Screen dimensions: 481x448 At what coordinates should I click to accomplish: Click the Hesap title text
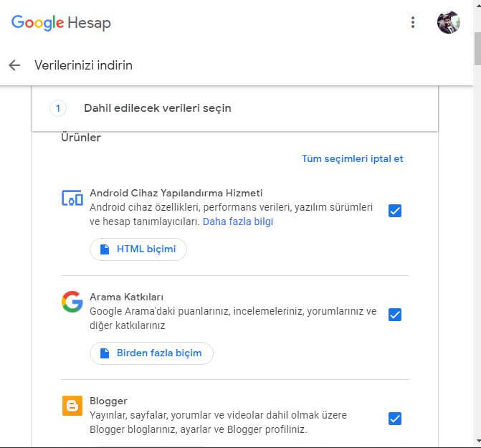(x=90, y=23)
